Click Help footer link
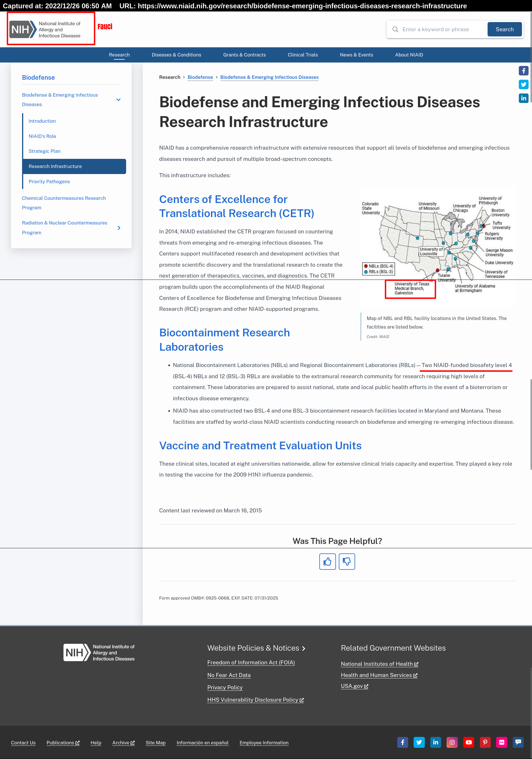532x759 pixels. [96, 742]
